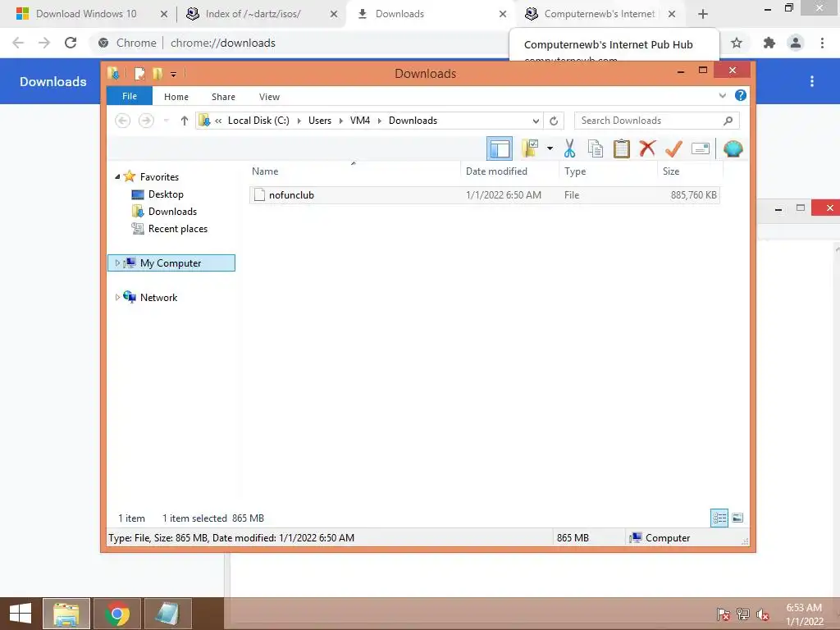Click Users in the address breadcrumb
This screenshot has height=630, width=840.
coord(320,121)
